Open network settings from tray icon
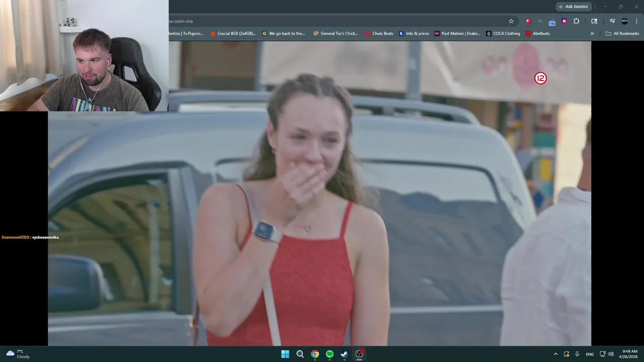The image size is (644, 362). [603, 354]
